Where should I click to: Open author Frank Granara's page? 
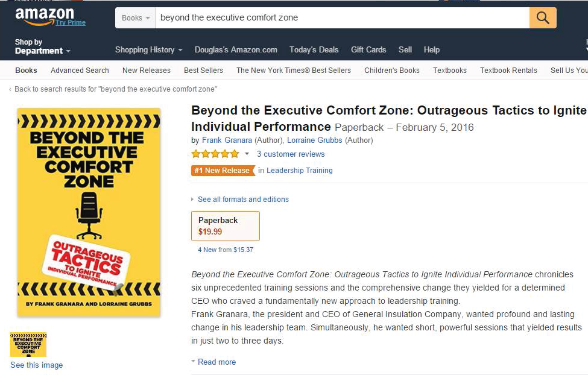pyautogui.click(x=227, y=140)
